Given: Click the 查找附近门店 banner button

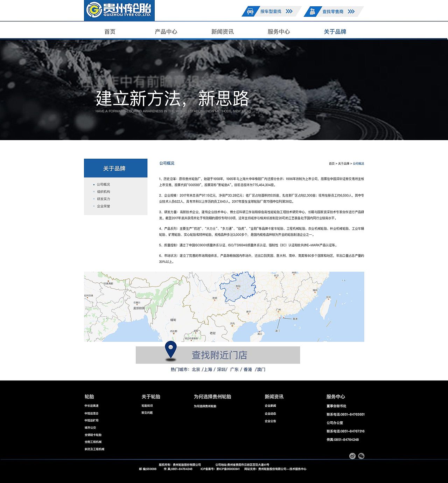Looking at the screenshot, I should coord(218,355).
